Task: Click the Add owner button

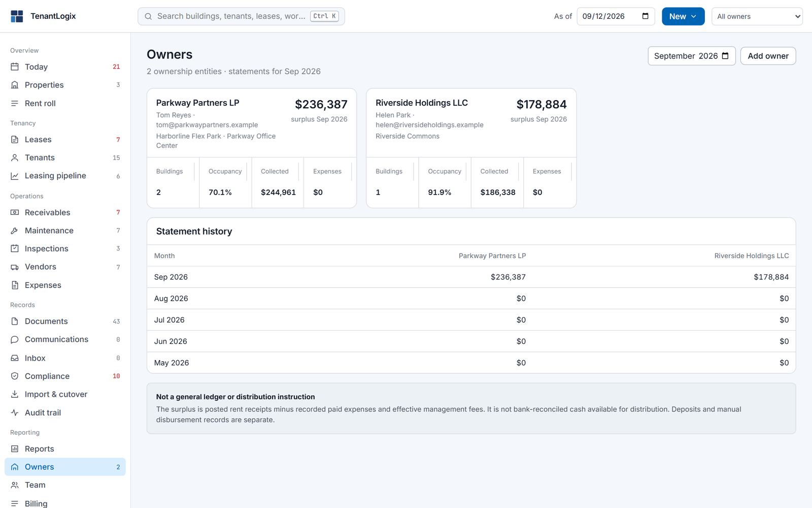Action: point(768,56)
